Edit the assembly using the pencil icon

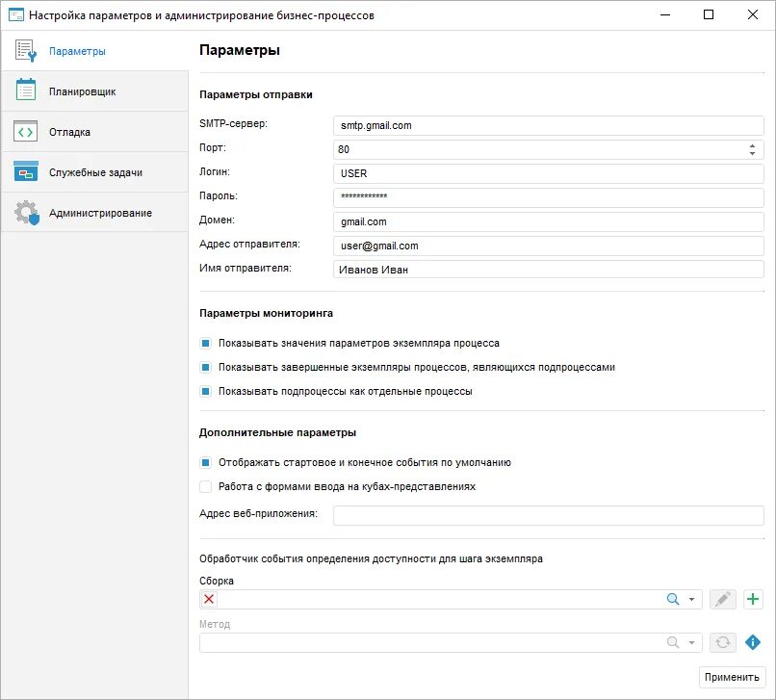click(x=722, y=599)
